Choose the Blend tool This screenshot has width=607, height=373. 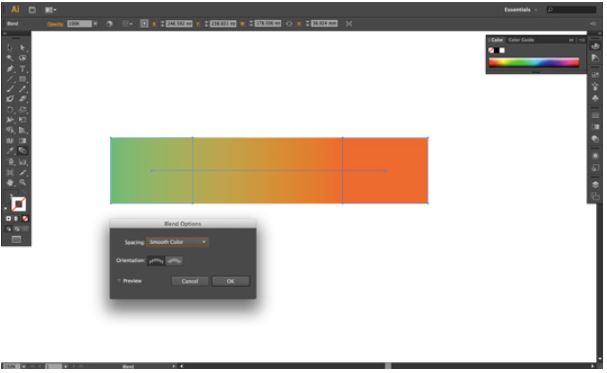[22, 151]
